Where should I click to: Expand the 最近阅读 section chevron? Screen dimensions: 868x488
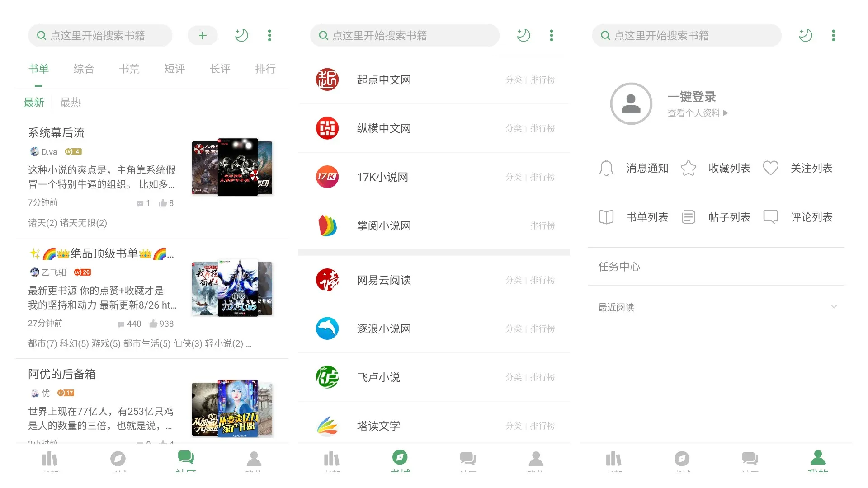point(834,307)
